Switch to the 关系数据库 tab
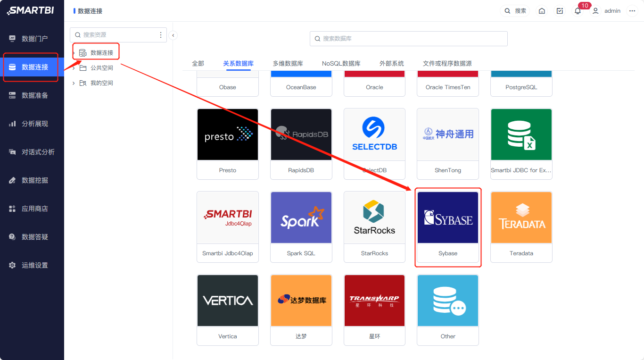 coord(239,63)
